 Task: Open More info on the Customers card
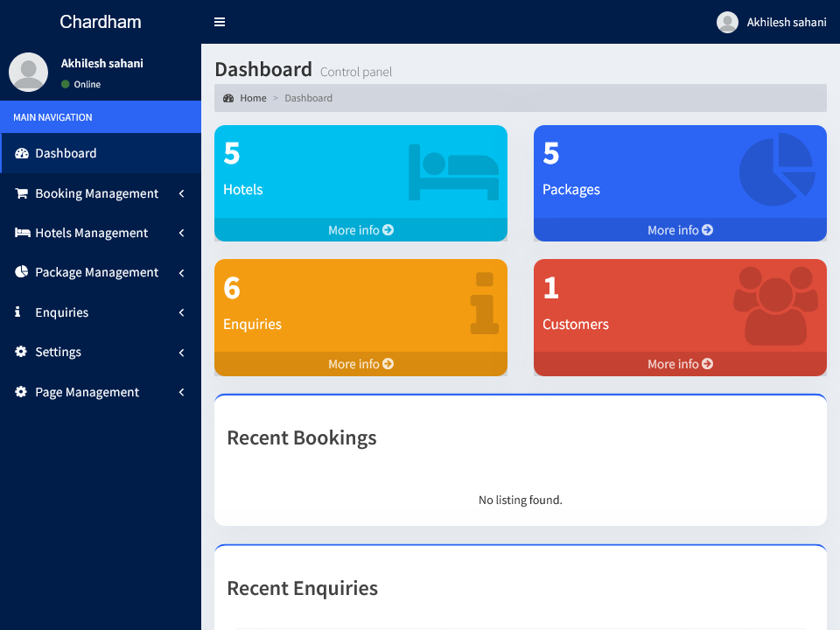pos(680,364)
